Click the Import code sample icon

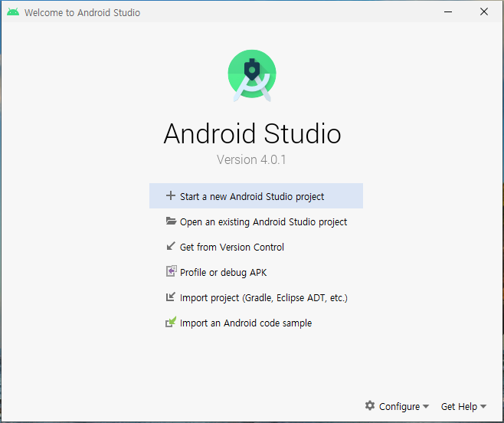[x=171, y=322]
